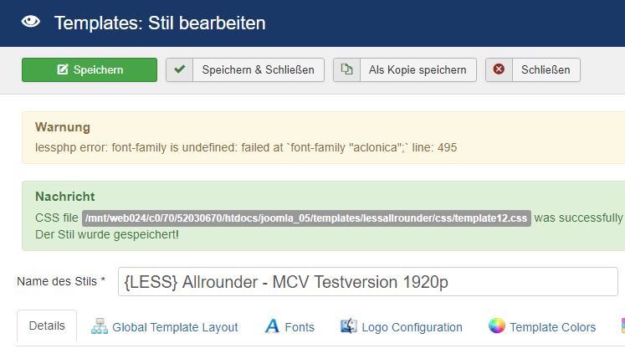This screenshot has height=364, width=625.
Task: Click the Name des Stils input field
Action: click(x=368, y=281)
